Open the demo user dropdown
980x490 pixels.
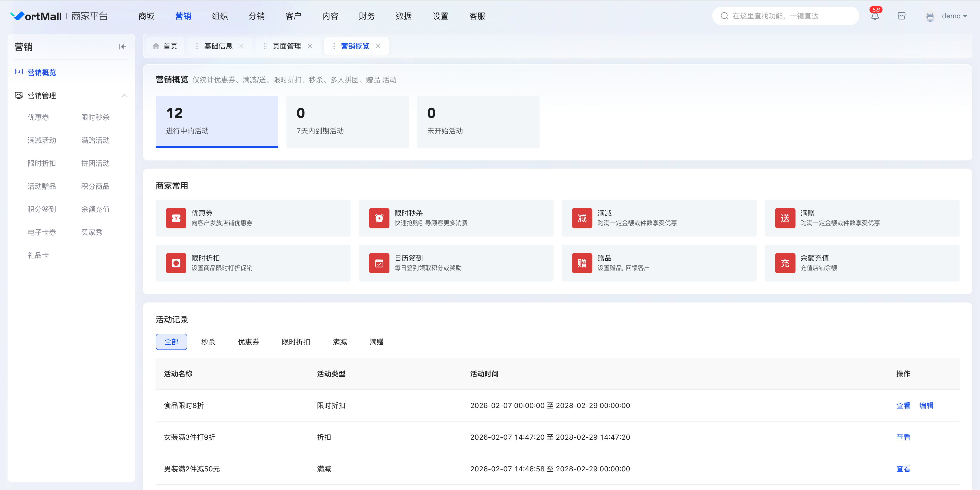point(947,16)
